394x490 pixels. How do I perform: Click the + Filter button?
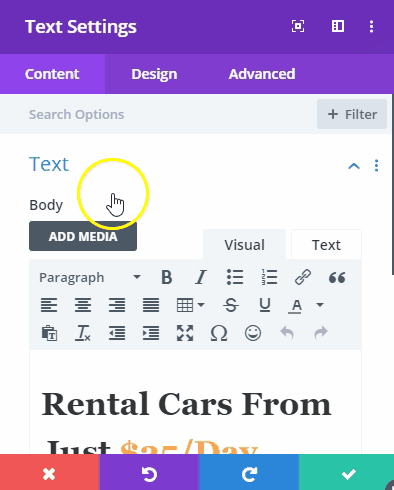352,114
